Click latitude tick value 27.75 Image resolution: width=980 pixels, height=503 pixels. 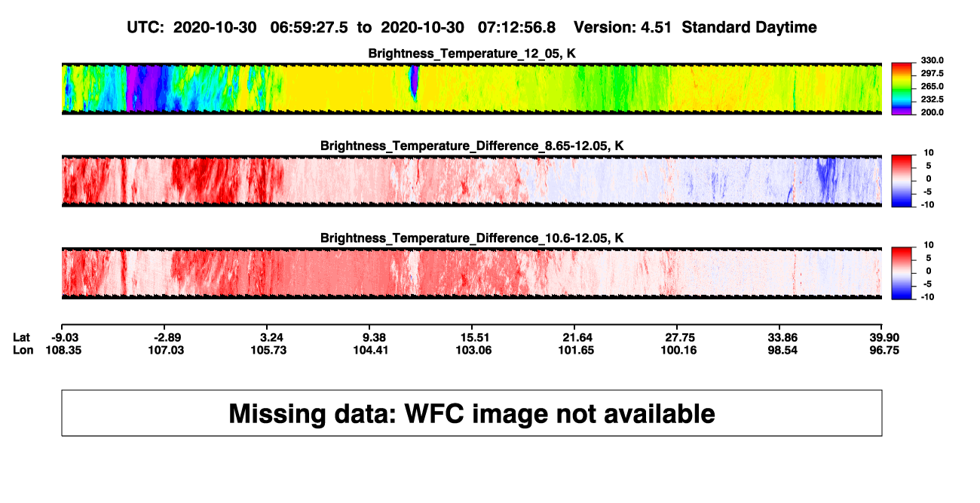tap(680, 337)
